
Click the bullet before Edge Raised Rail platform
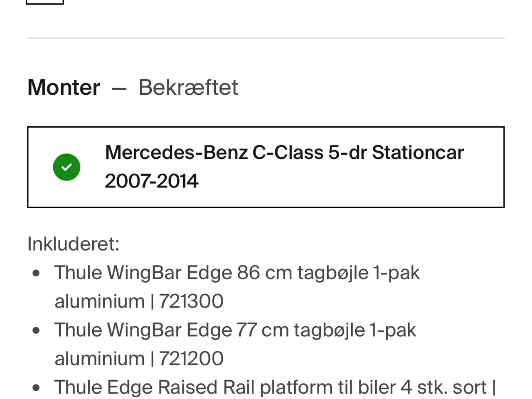36,388
